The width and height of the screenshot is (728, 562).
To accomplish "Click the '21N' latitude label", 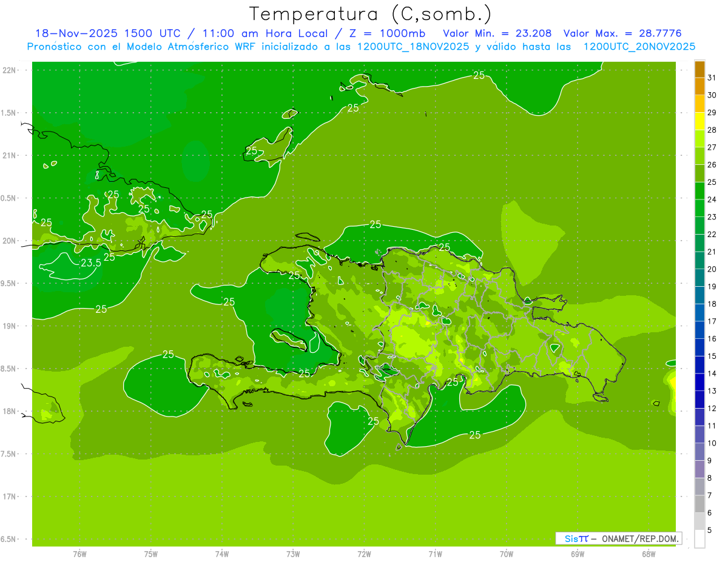I will click(x=10, y=155).
